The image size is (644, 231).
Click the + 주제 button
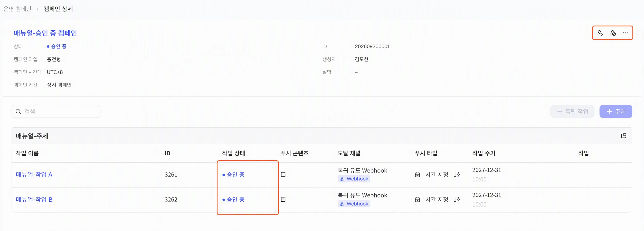pyautogui.click(x=615, y=111)
